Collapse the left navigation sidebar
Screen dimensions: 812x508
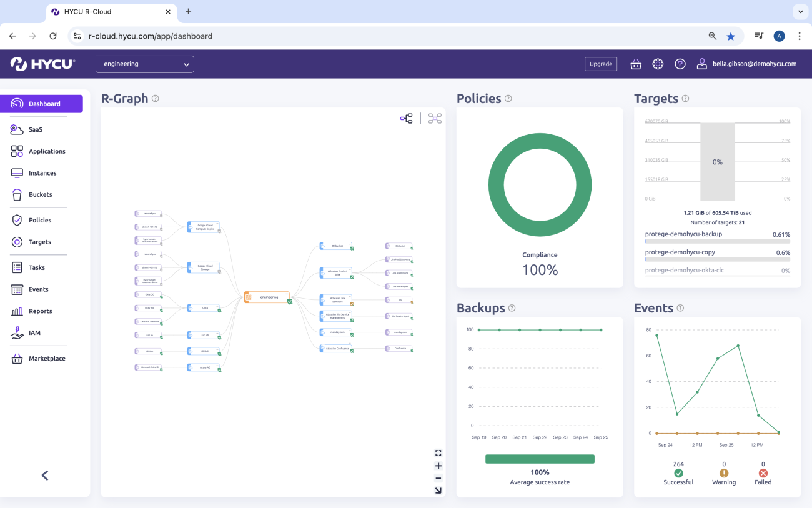click(x=44, y=475)
